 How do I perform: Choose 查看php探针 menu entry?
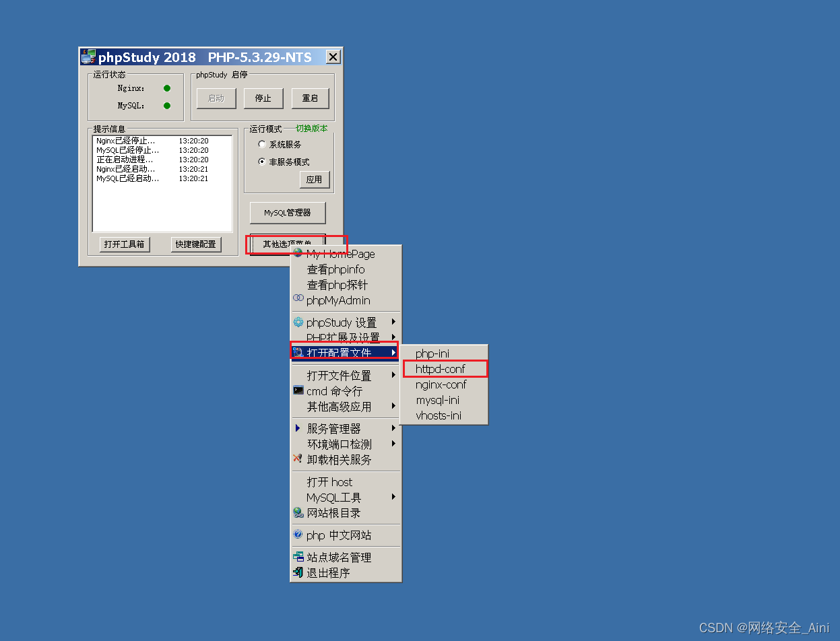click(346, 285)
